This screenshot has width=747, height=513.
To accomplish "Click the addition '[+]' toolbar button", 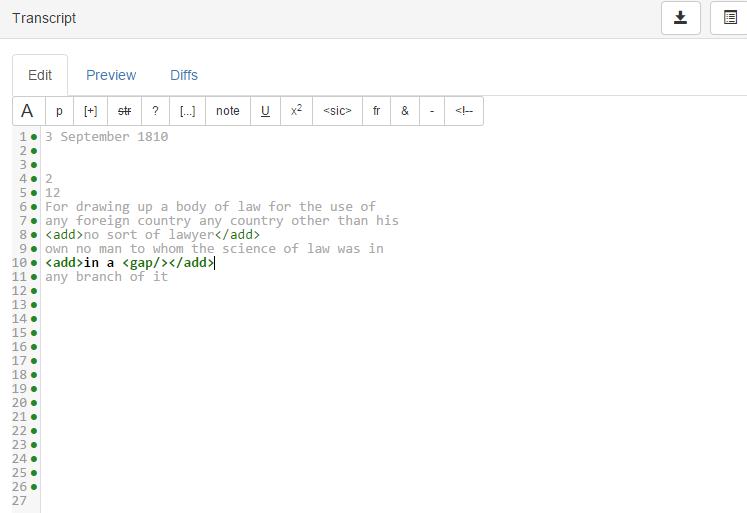I will 91,111.
